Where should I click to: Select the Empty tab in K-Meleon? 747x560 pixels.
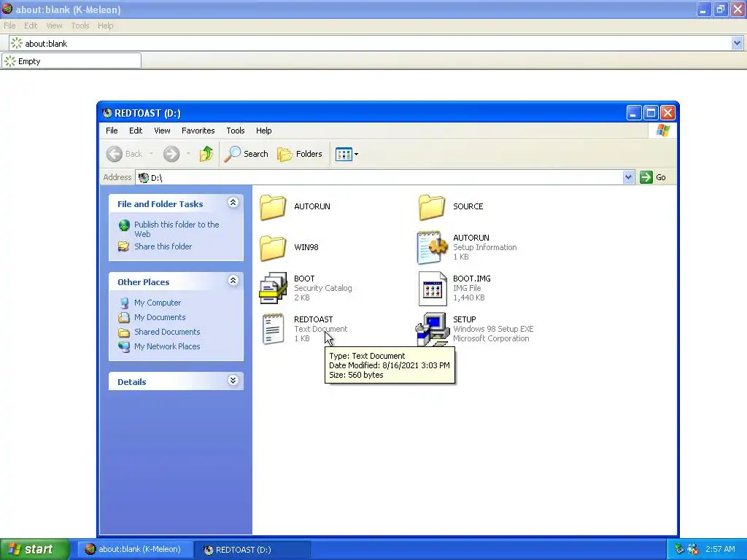pyautogui.click(x=71, y=61)
